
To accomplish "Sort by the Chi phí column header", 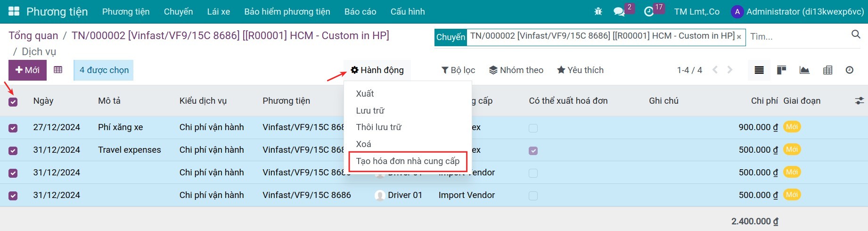I will point(764,101).
